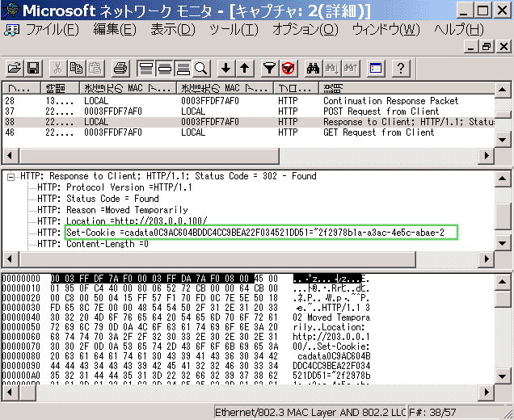The image size is (514, 420).
Task: Click hex pane scroll up arrow
Action: (503, 282)
